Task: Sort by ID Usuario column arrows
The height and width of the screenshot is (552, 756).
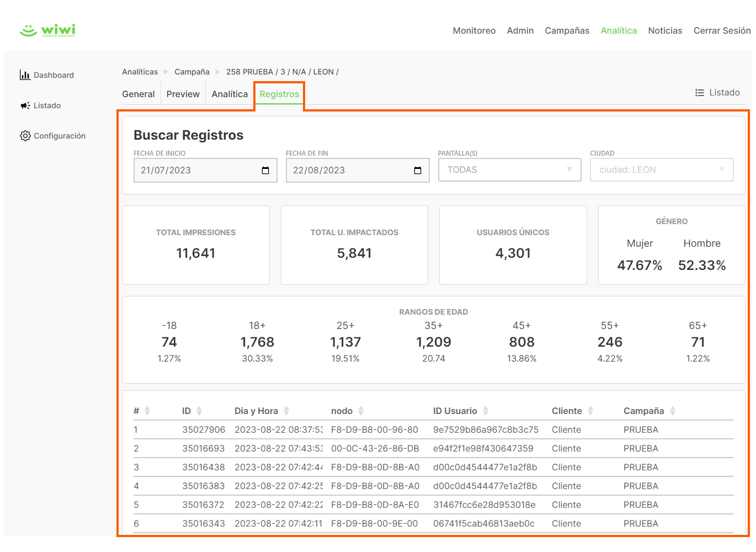Action: 486,411
